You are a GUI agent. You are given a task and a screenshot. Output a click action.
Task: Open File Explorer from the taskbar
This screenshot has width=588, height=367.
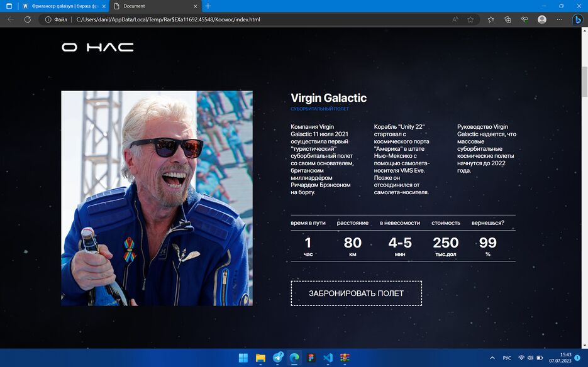tap(260, 358)
